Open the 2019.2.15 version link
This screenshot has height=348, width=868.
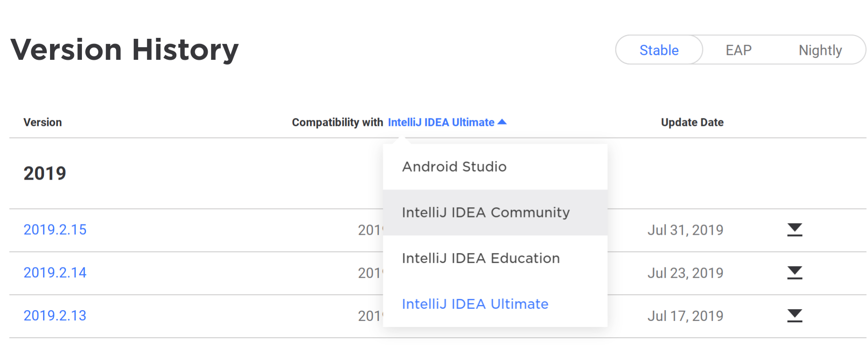55,230
